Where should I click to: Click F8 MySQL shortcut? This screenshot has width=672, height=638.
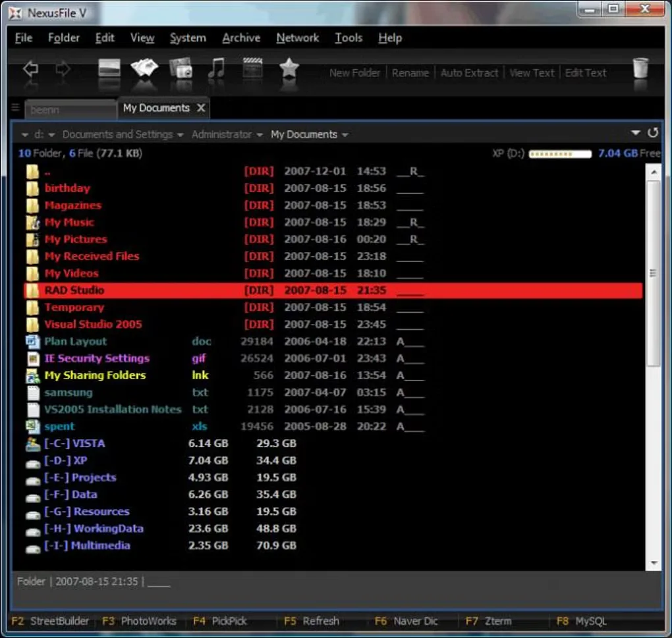581,622
